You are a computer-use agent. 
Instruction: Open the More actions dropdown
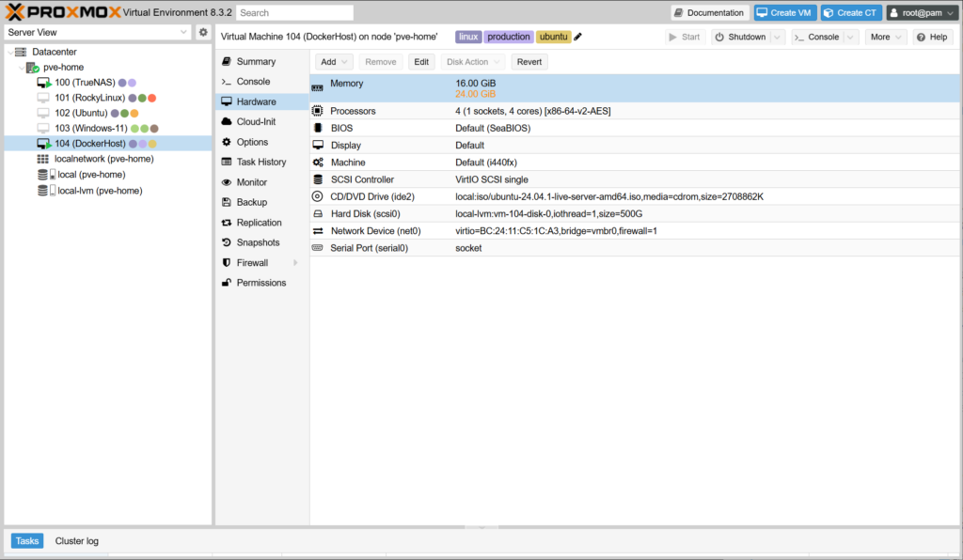(887, 37)
